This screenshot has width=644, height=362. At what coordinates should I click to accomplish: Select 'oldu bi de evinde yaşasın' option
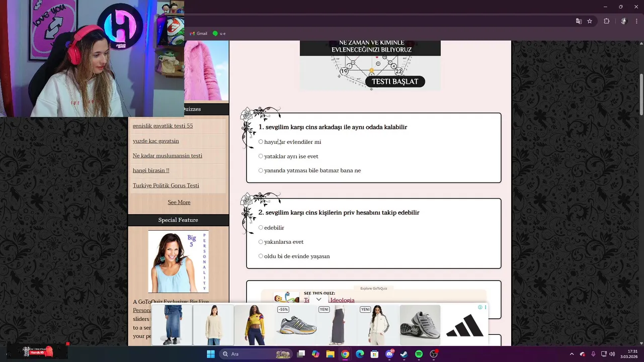261,256
